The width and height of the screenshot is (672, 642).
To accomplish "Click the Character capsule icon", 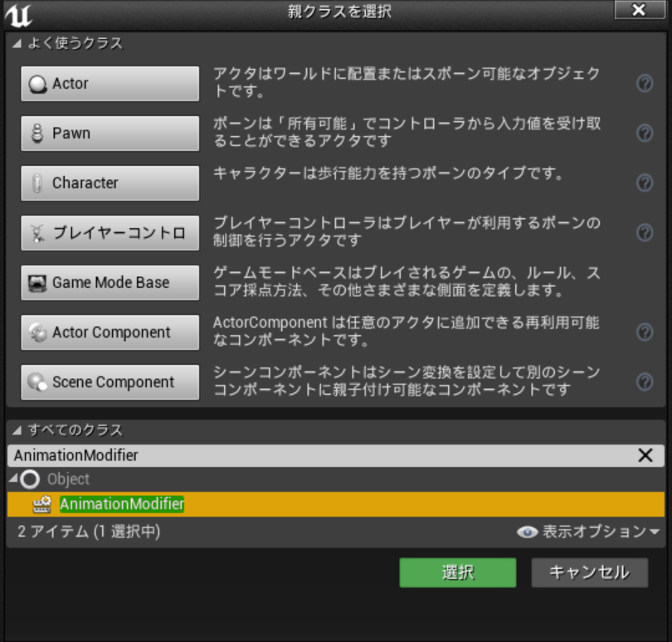I will click(x=37, y=183).
